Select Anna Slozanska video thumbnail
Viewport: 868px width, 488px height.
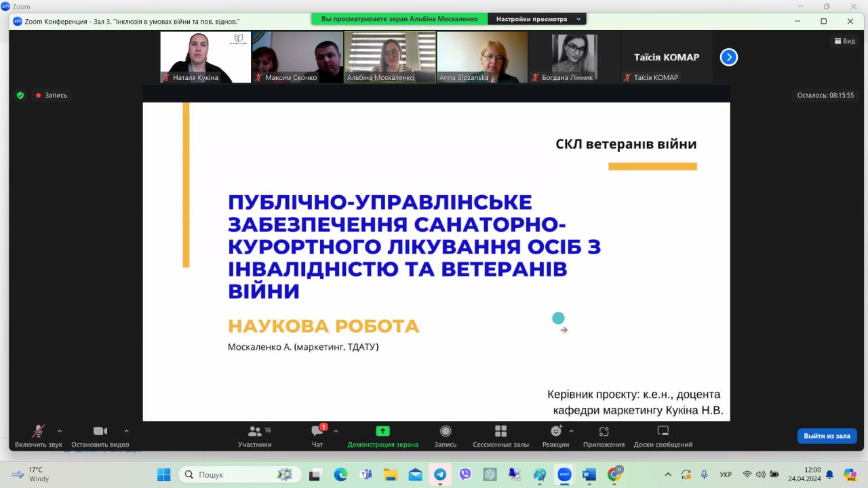(482, 57)
